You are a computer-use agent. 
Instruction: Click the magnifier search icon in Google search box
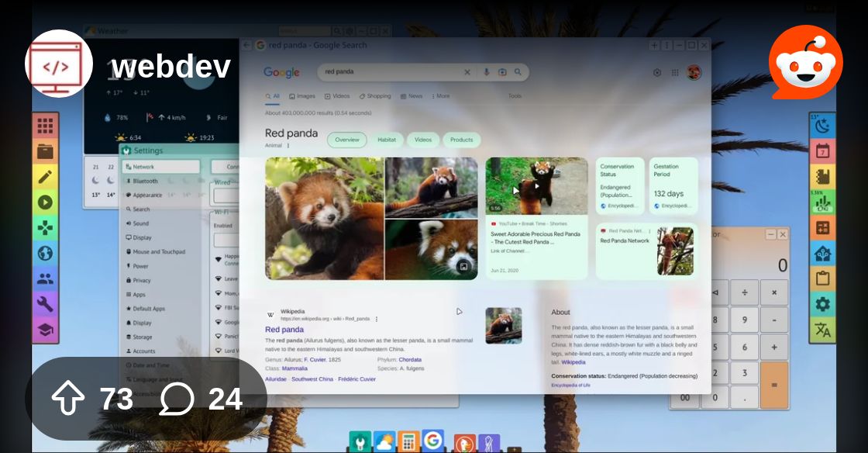coord(518,72)
